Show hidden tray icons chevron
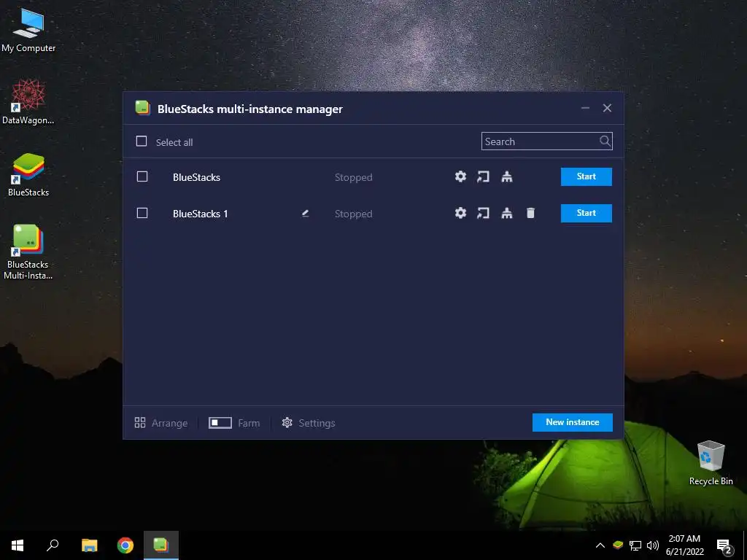This screenshot has height=560, width=747. tap(600, 545)
